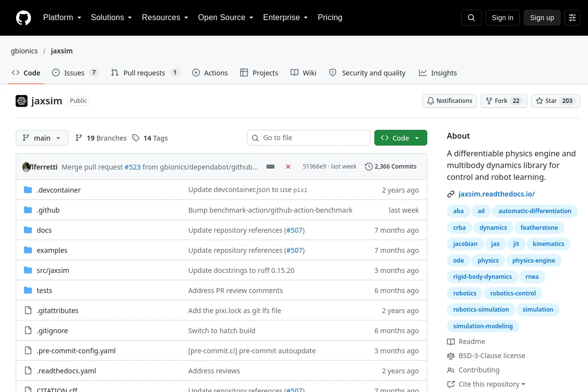Viewport: 588px width, 392px height.
Task: Fork the repository with Fork button
Action: [x=504, y=101]
